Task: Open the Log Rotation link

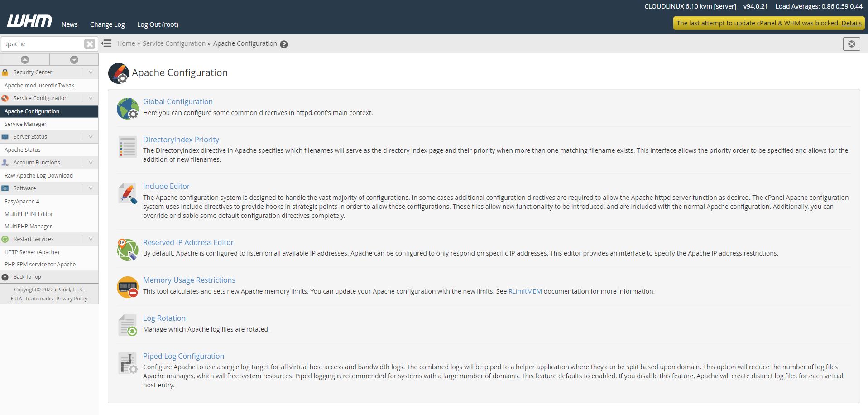Action: (x=164, y=318)
